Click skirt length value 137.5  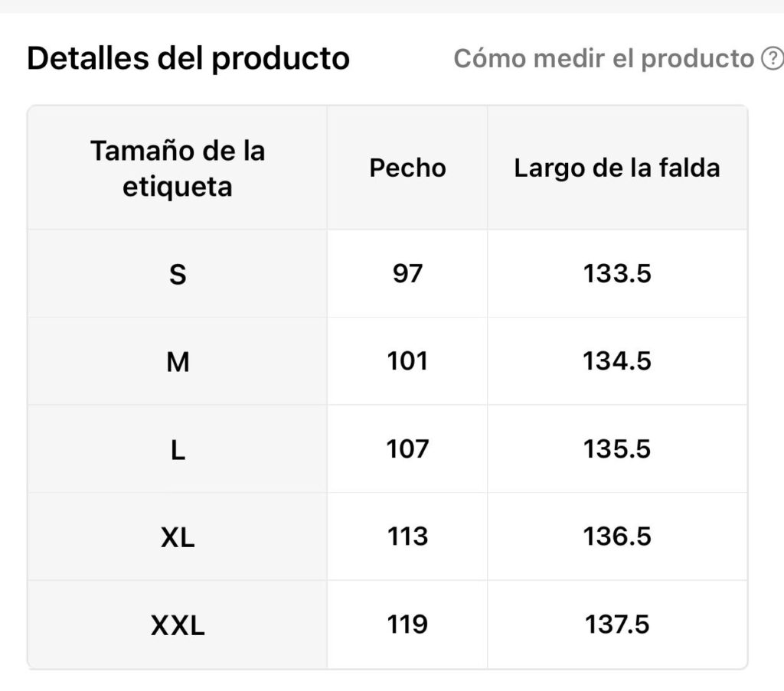point(617,624)
